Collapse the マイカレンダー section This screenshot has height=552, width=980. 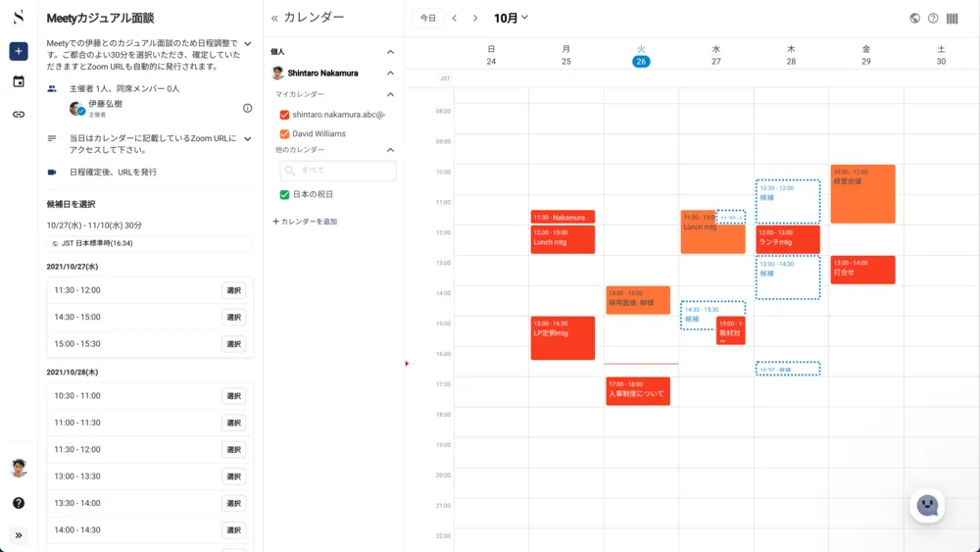(x=391, y=94)
